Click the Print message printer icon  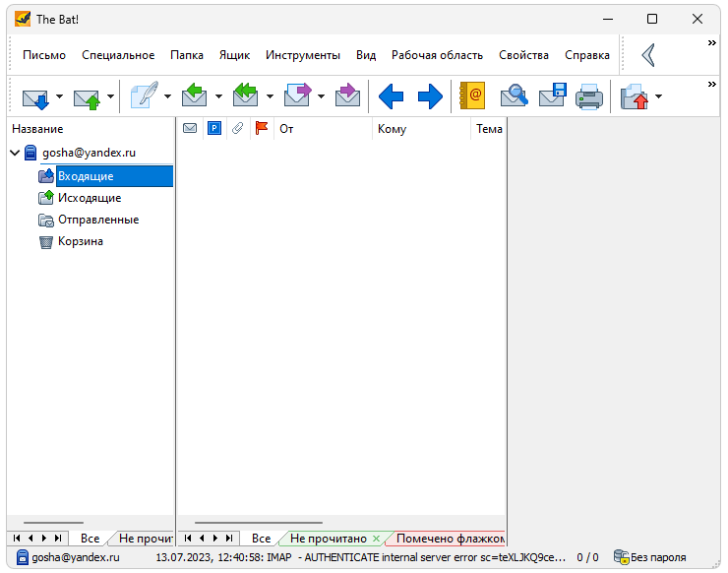(x=589, y=96)
